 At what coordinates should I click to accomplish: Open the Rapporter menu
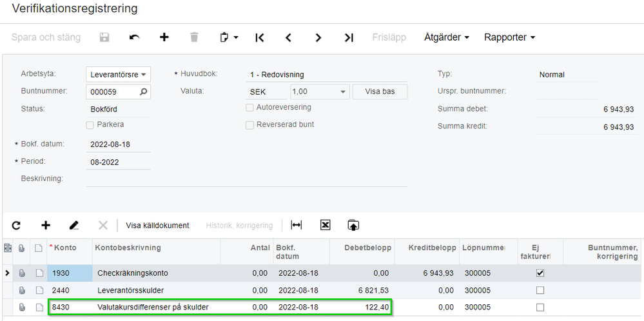point(510,37)
